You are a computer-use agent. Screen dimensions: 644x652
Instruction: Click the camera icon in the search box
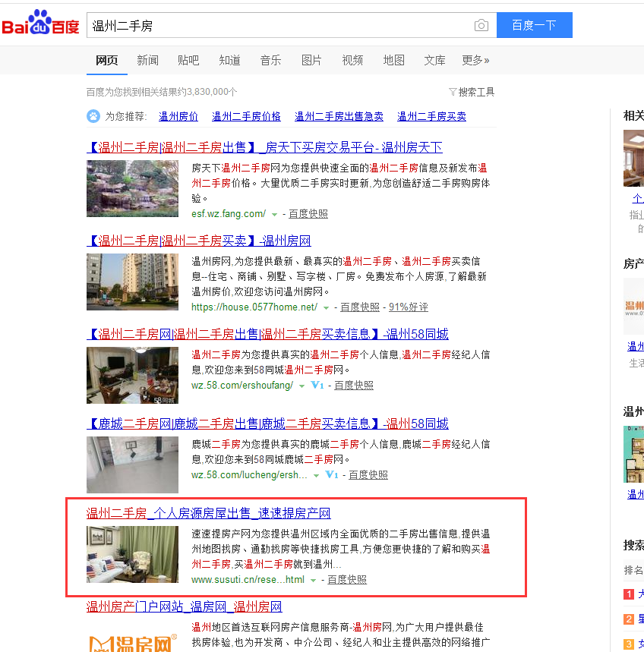[481, 25]
